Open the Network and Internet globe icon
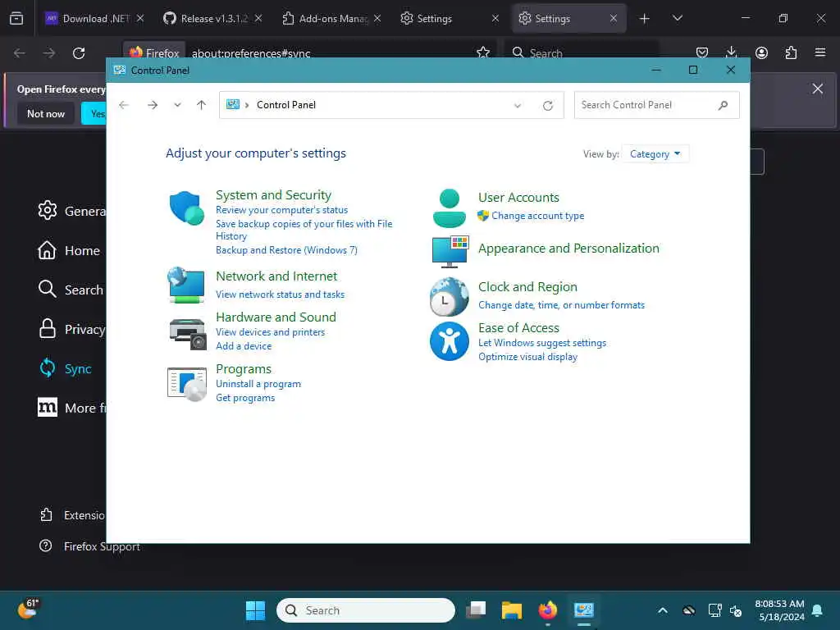Viewport: 840px width, 630px height. [186, 285]
